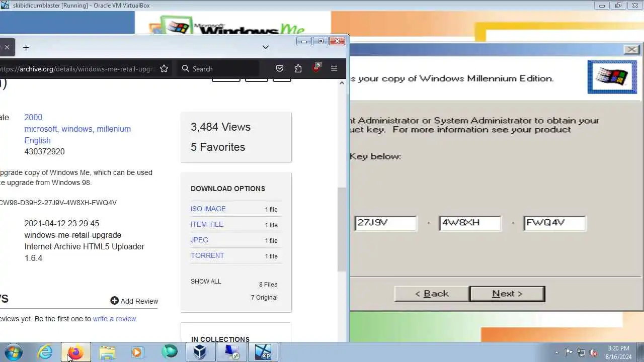Click the 3,484 Views text
Viewport: 644px width, 362px height.
click(220, 127)
